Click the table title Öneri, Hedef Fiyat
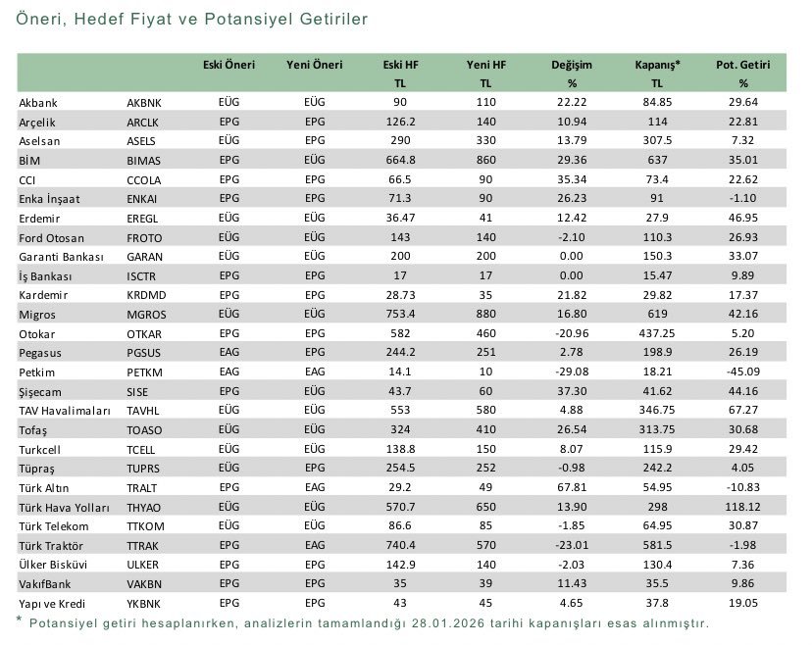 (192, 19)
